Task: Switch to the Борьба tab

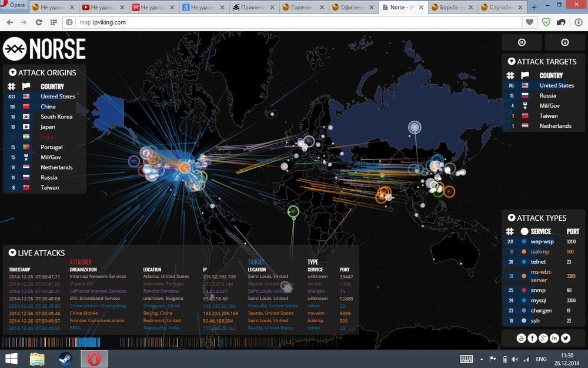Action: pos(453,7)
